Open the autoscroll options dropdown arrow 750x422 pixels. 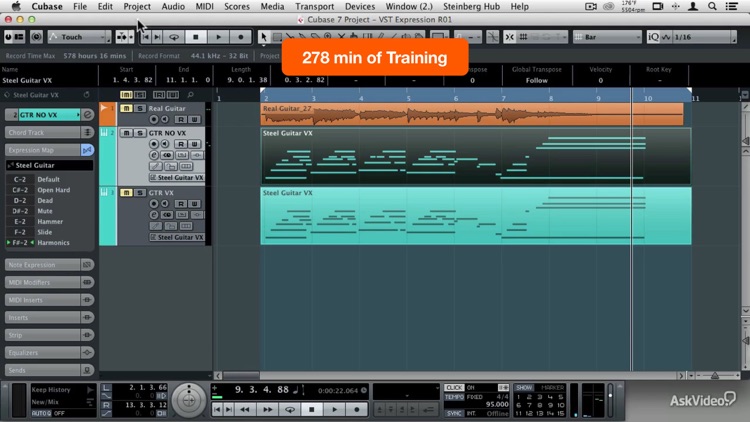[x=131, y=37]
